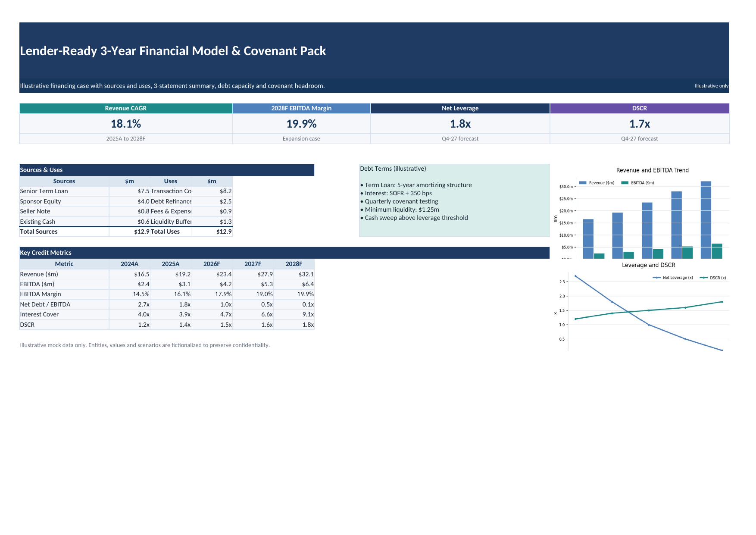Click the 'EBITDA Margin' row label in the metrics table
Viewport: 756px width, 535px height.
pyautogui.click(x=64, y=294)
